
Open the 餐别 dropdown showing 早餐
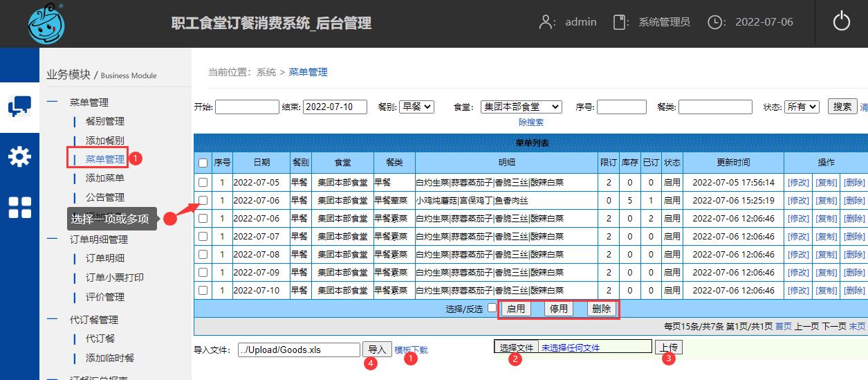(x=417, y=107)
